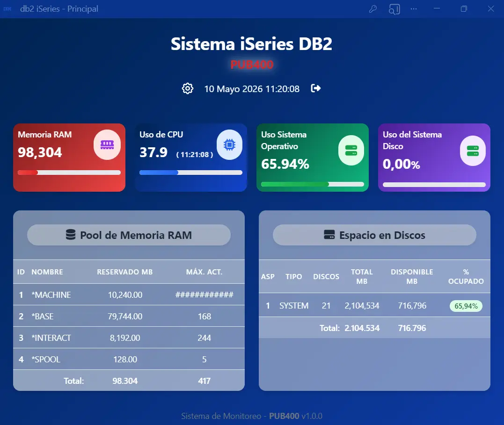Viewport: 504px width, 425px height.
Task: Click the 2,104,534 total MB cell
Action: (x=362, y=305)
